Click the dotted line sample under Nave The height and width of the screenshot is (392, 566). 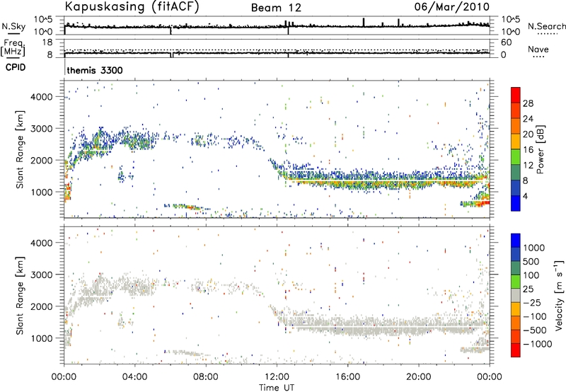[x=539, y=57]
